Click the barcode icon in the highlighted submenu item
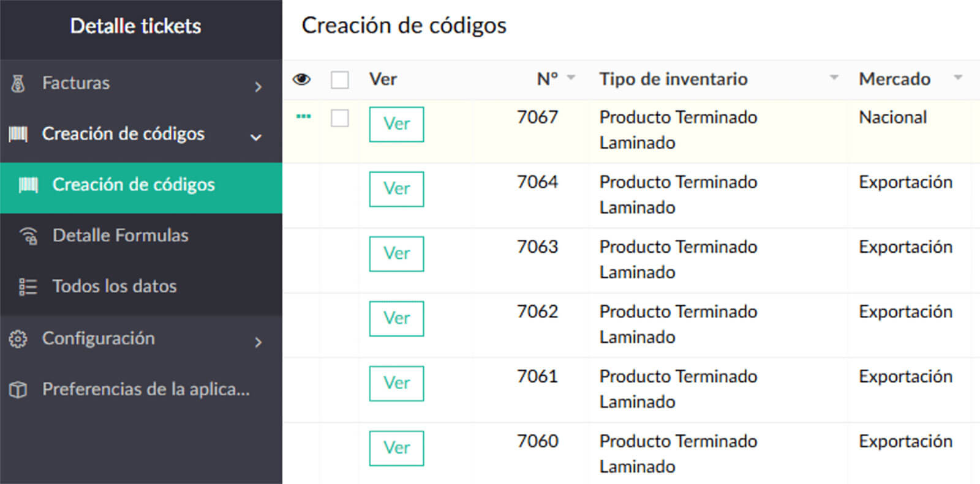This screenshot has width=980, height=484. pos(28,185)
